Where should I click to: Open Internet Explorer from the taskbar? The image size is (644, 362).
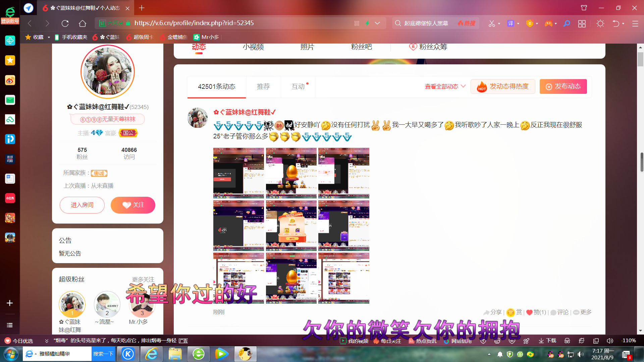152,354
